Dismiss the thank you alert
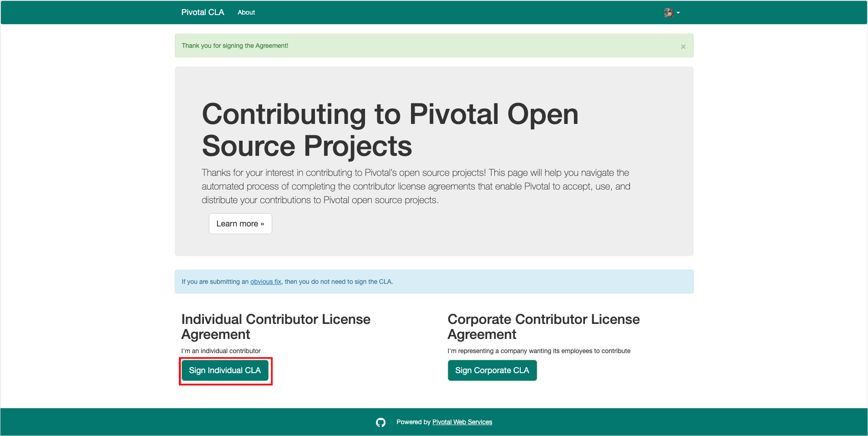Viewport: 868px width, 436px height. click(683, 46)
